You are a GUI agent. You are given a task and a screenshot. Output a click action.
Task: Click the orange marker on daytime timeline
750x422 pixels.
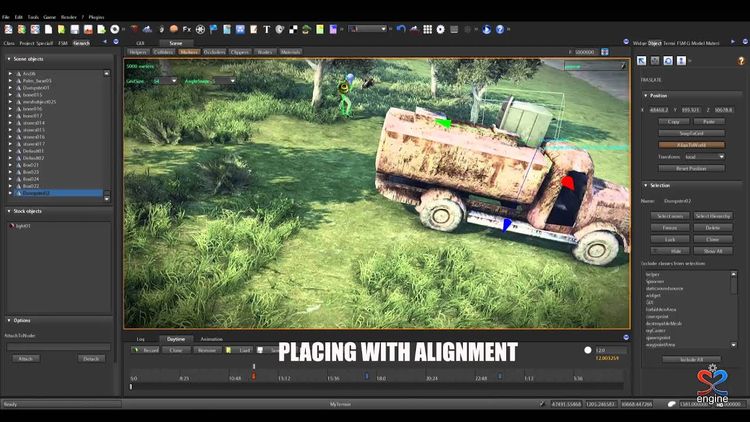pyautogui.click(x=254, y=377)
